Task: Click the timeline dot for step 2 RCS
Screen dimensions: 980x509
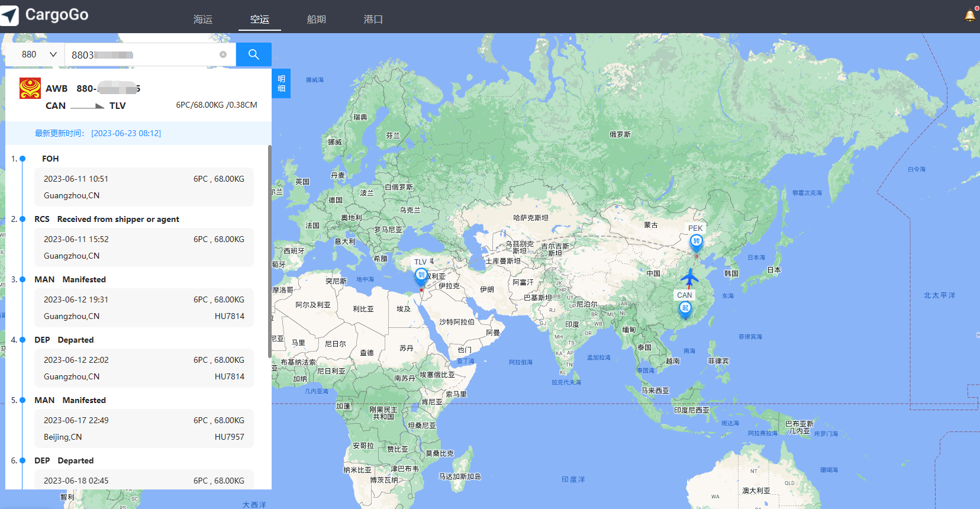Action: (x=22, y=219)
